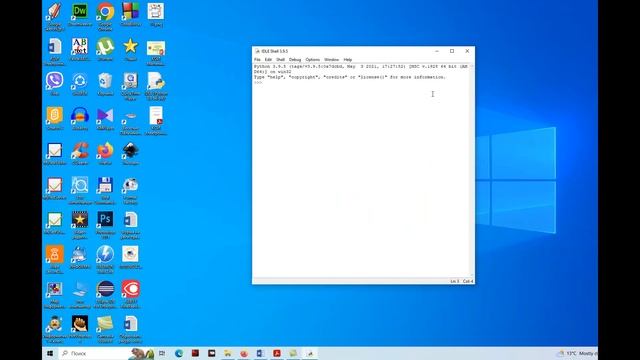Select the film strip with star desktop shortcut
640x360 pixels.
tap(80, 224)
